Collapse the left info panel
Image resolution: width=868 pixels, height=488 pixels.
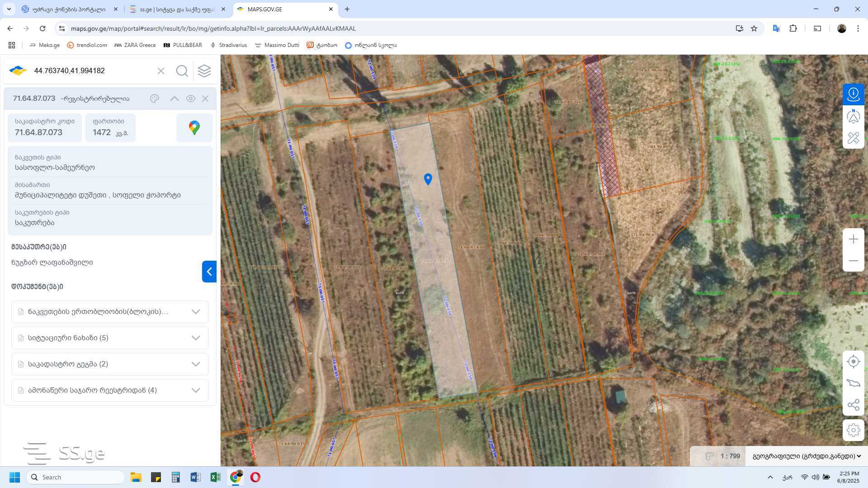coord(209,272)
